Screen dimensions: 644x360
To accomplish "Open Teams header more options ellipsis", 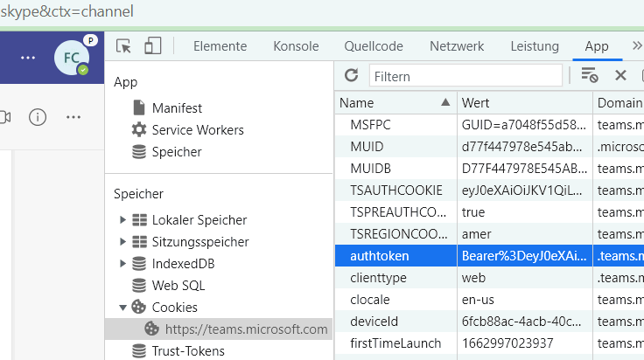I will 28,58.
